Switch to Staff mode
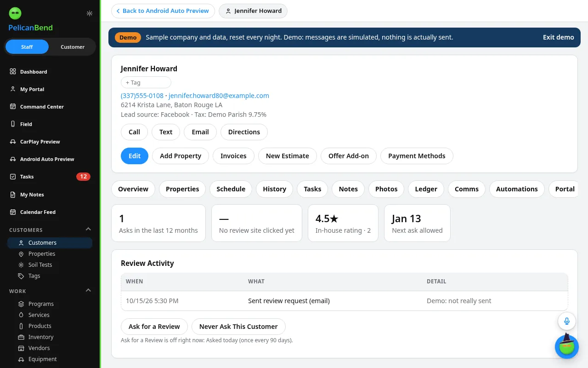588x368 pixels. tap(27, 47)
